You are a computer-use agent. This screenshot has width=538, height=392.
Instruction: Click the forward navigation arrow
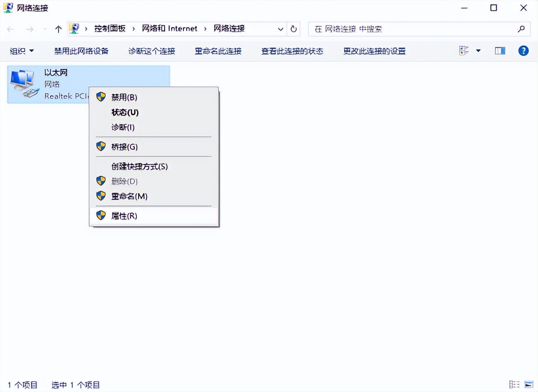coord(30,29)
